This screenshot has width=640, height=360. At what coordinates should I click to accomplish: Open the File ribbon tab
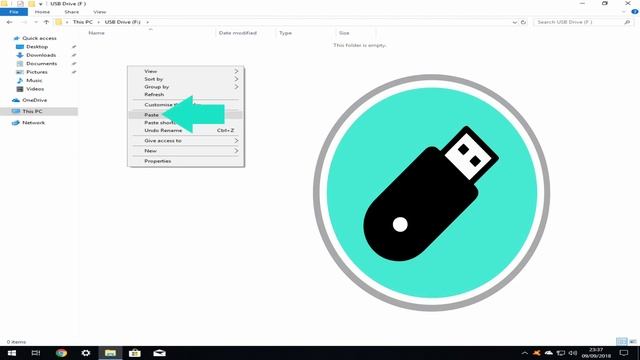click(14, 12)
